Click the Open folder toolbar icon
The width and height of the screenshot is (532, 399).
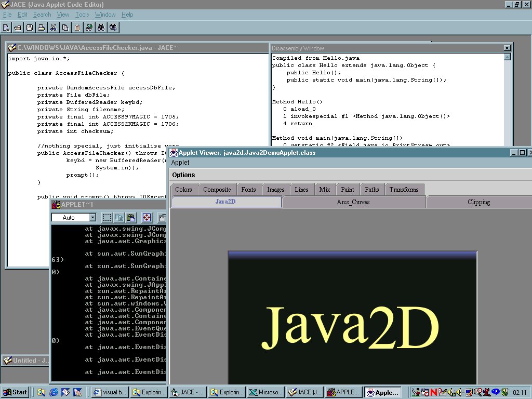(x=18, y=28)
